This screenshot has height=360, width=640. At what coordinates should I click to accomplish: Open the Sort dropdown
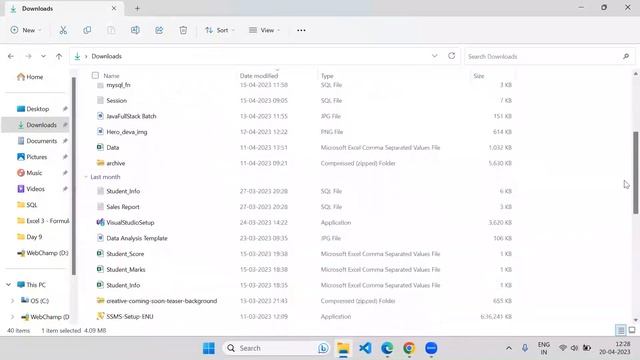point(220,30)
